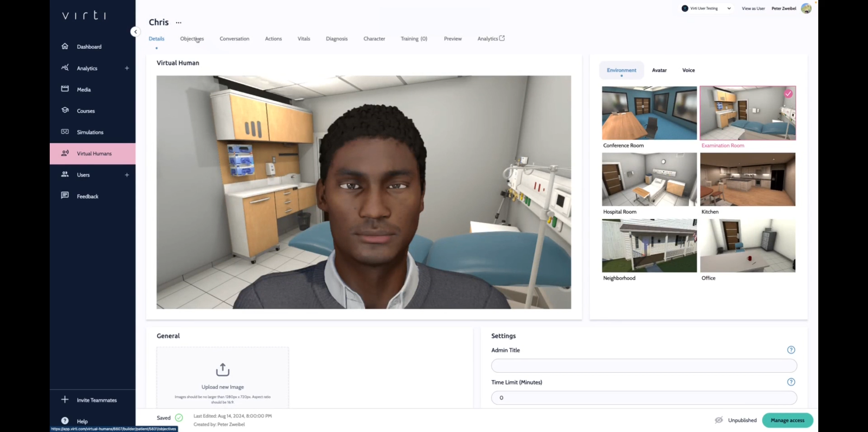This screenshot has width=868, height=432.
Task: Click the Last Edited timestamp text
Action: 233,416
